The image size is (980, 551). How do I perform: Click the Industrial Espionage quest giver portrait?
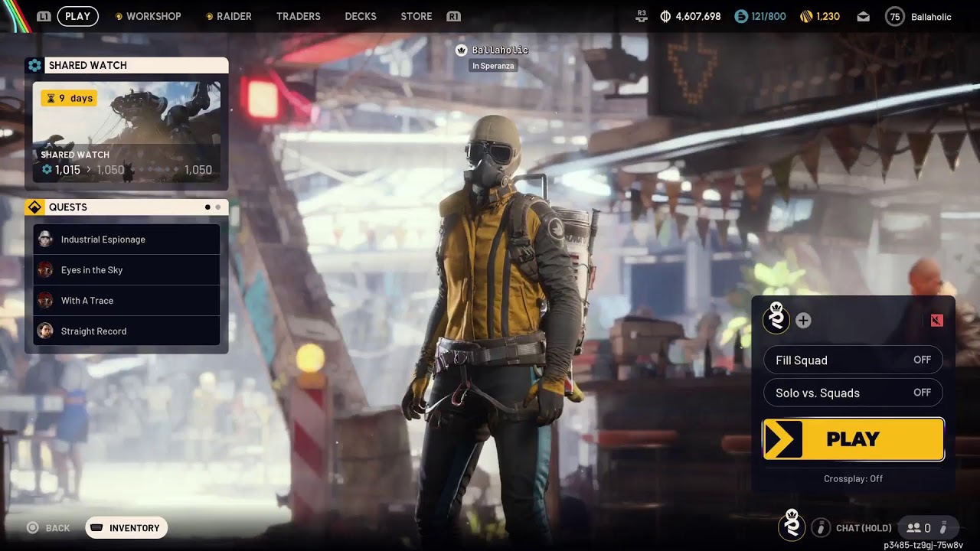(45, 240)
